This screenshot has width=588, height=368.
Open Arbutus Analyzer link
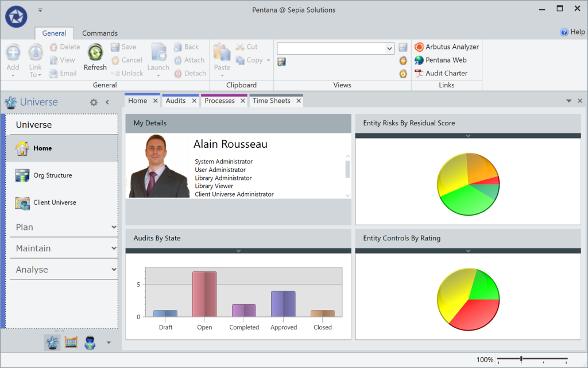(x=447, y=47)
